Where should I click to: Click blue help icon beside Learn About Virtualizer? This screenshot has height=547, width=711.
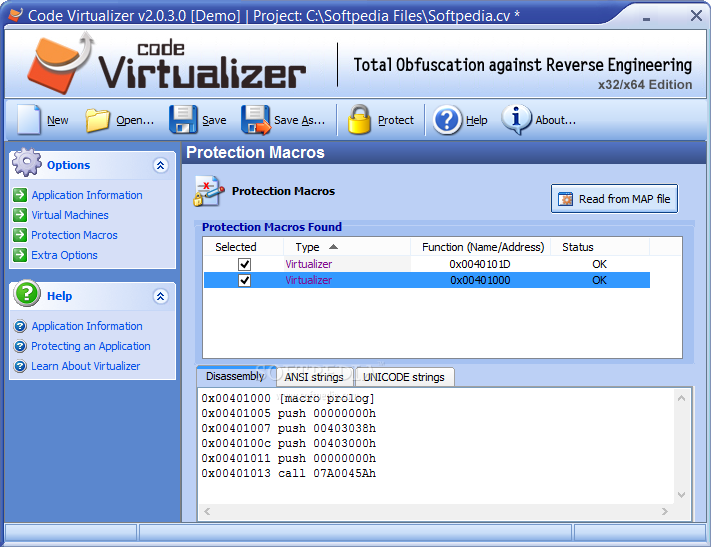pyautogui.click(x=20, y=366)
